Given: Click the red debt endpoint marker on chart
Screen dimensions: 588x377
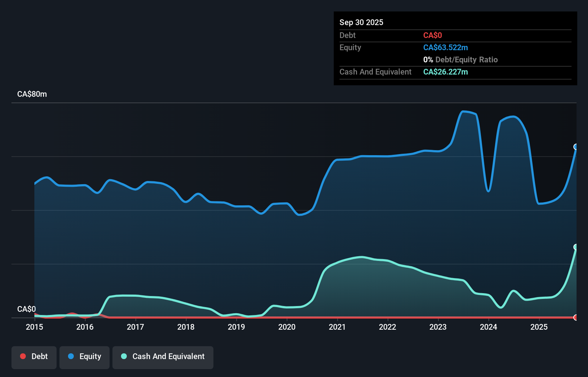Looking at the screenshot, I should click(x=576, y=318).
